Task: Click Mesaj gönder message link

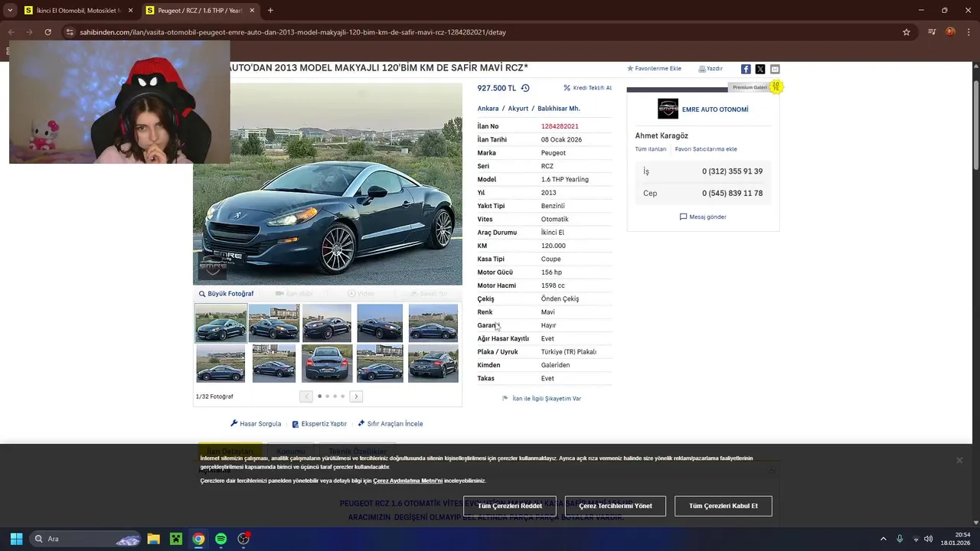Action: [x=703, y=217]
